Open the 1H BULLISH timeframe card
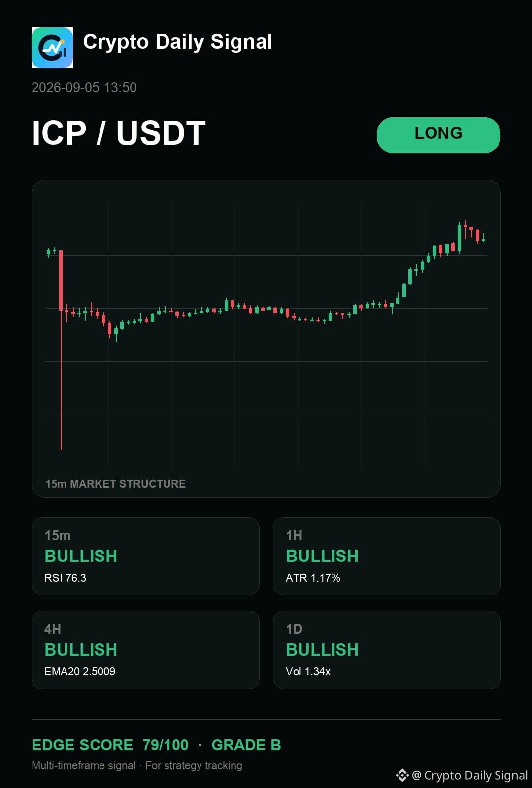 coord(387,556)
